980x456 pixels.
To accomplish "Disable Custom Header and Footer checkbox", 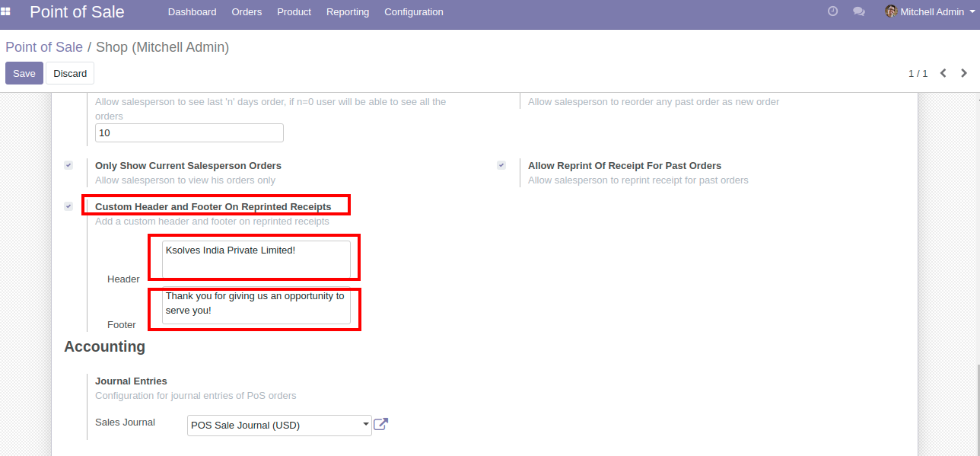I will click(x=68, y=206).
